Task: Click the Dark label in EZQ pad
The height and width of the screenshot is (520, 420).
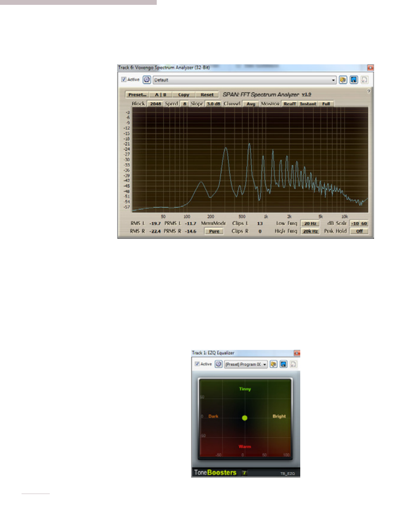Action: click(x=214, y=416)
